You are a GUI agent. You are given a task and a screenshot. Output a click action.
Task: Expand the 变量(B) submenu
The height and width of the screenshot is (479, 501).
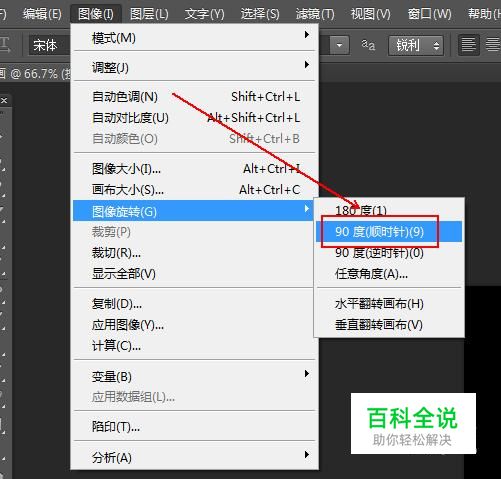pos(194,376)
